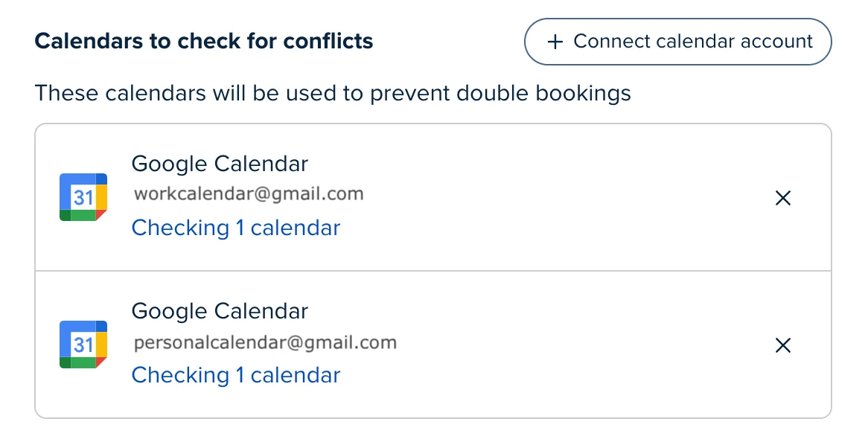The image size is (868, 439).
Task: Click the divider line between the two calendar accounts
Action: pos(433,271)
